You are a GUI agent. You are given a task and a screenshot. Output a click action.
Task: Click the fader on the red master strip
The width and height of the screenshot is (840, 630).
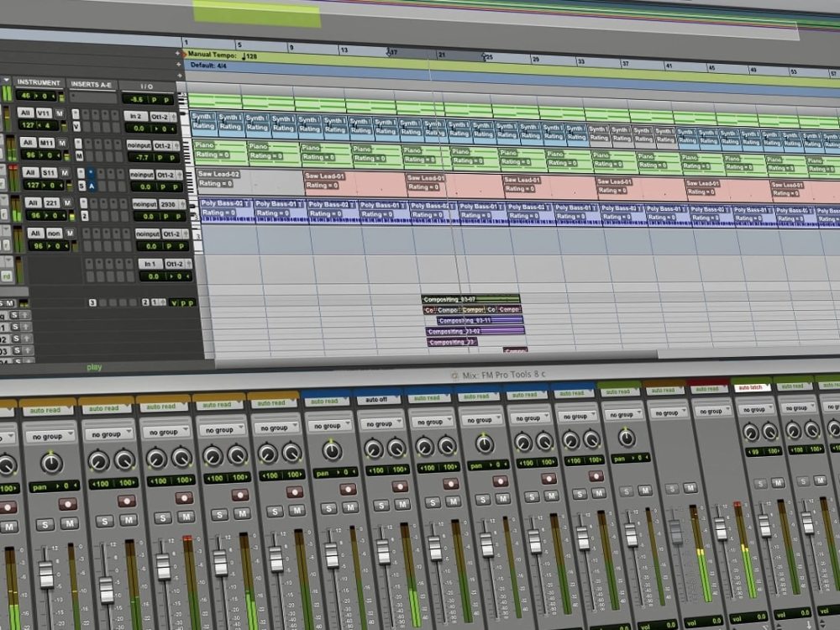[x=721, y=528]
